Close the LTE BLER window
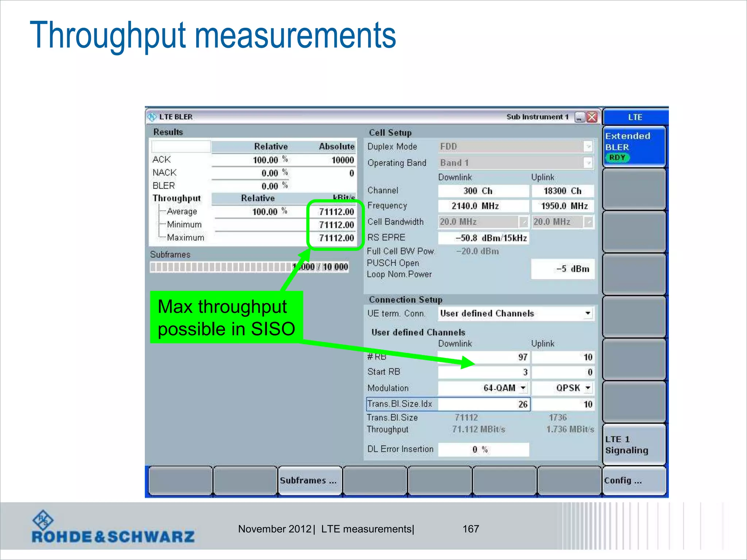The image size is (747, 560). click(592, 117)
